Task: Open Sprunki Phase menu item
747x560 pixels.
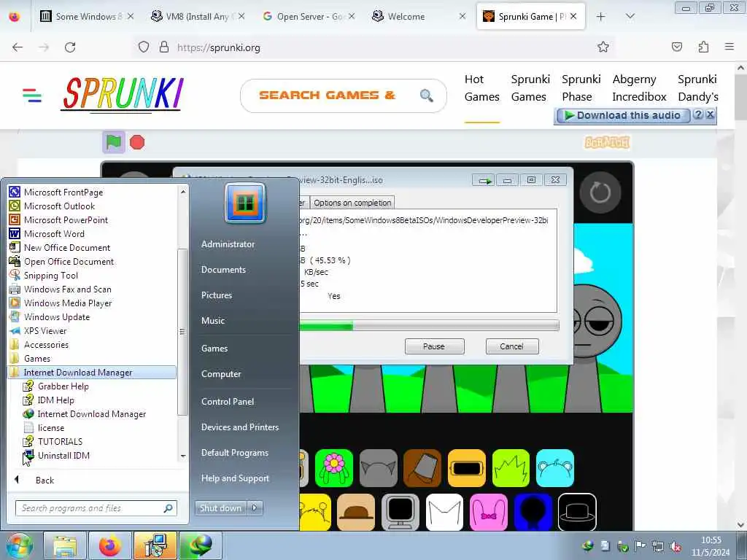Action: [x=581, y=88]
